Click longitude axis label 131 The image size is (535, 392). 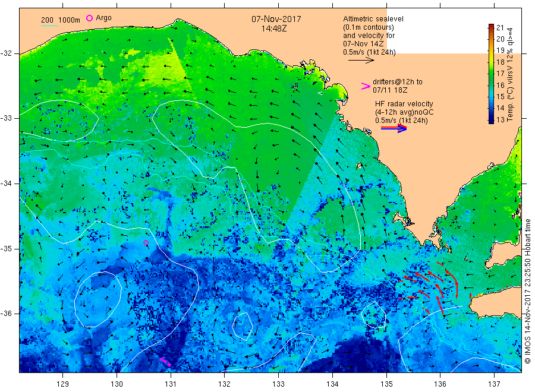[171, 384]
